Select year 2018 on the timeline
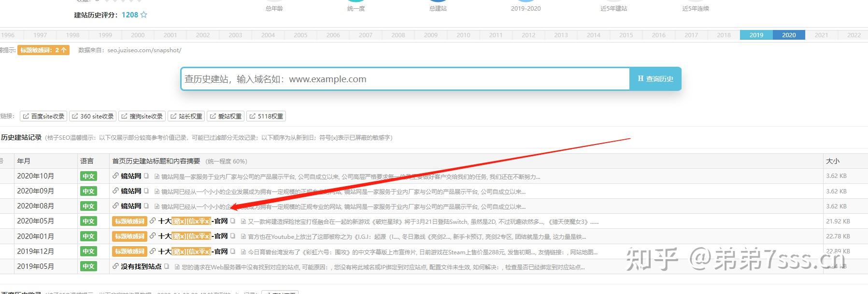This screenshot has width=868, height=294. pos(724,35)
